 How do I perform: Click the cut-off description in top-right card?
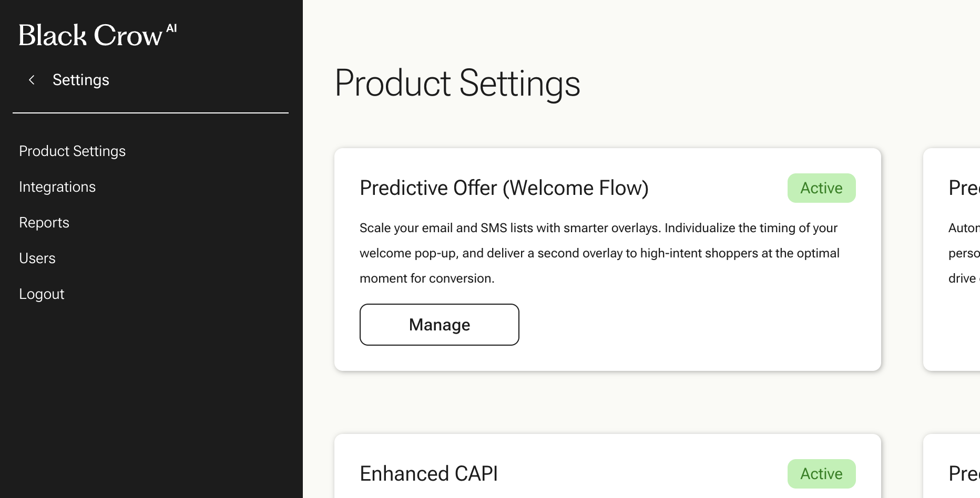tap(964, 253)
